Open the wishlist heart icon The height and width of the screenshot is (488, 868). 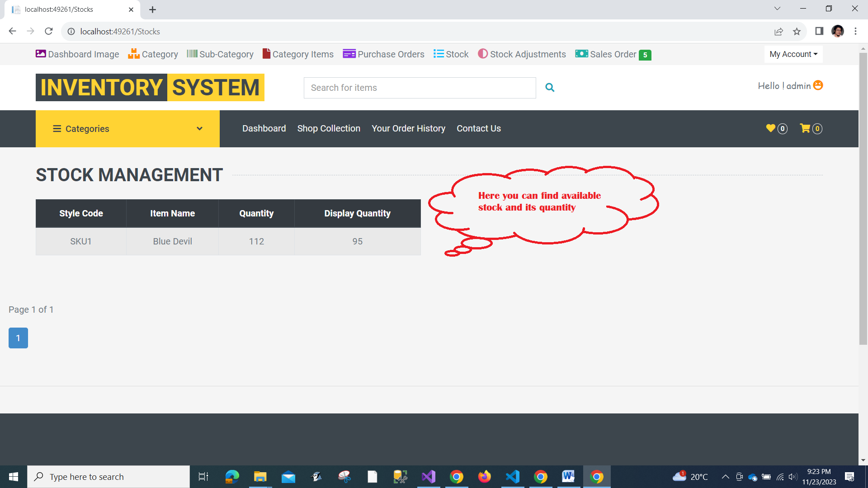point(771,128)
